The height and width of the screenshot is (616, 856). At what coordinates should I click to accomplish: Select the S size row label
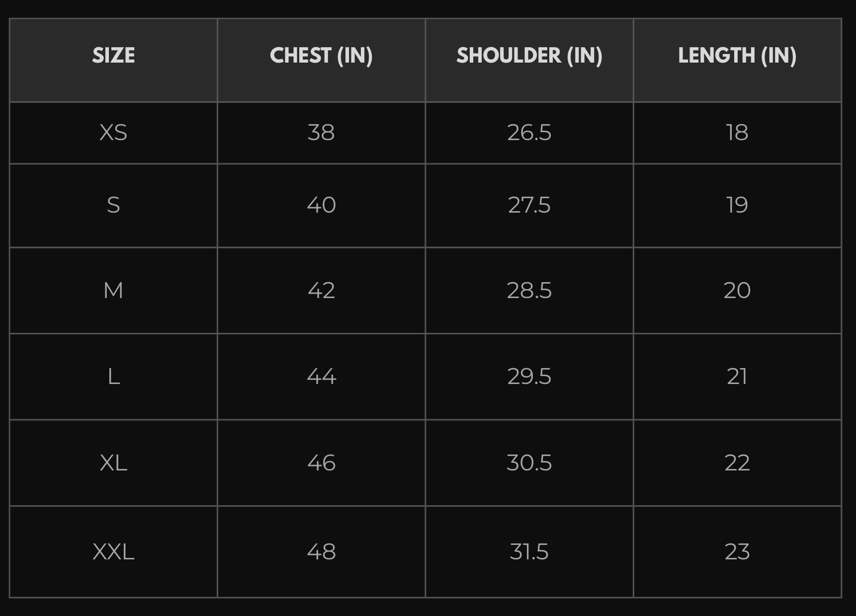113,205
